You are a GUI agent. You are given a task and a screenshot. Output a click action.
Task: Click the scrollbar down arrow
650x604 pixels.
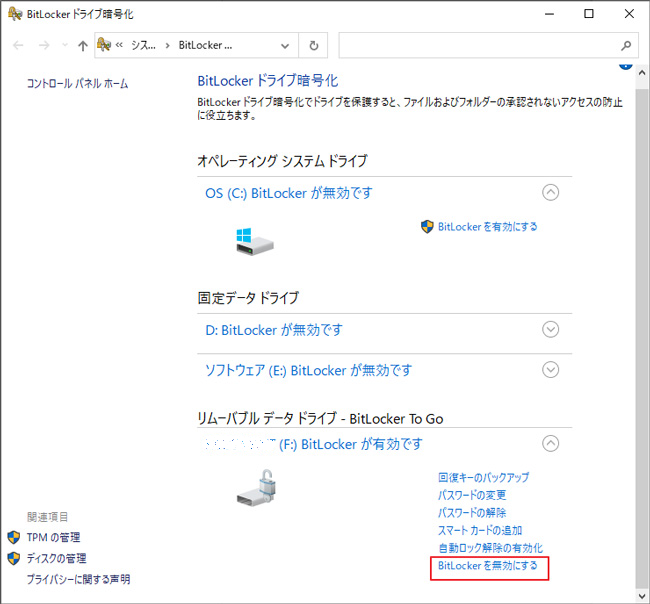click(x=642, y=596)
